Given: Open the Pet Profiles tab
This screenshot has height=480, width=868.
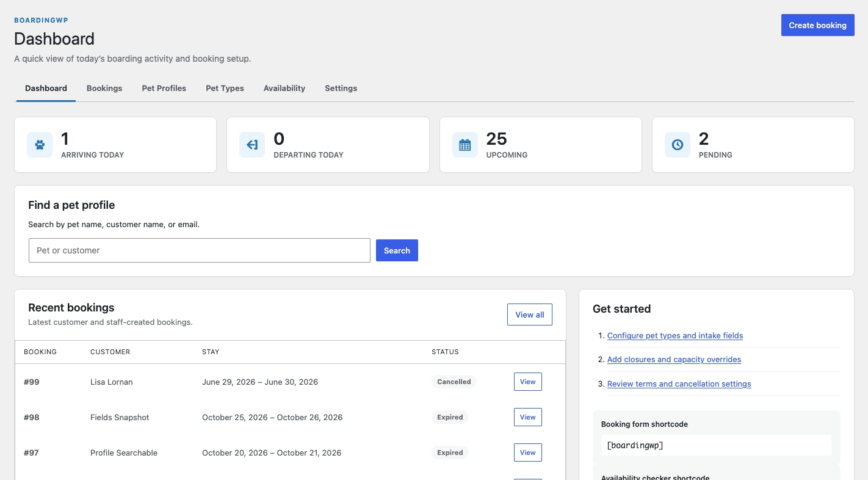Looking at the screenshot, I should click(x=164, y=88).
